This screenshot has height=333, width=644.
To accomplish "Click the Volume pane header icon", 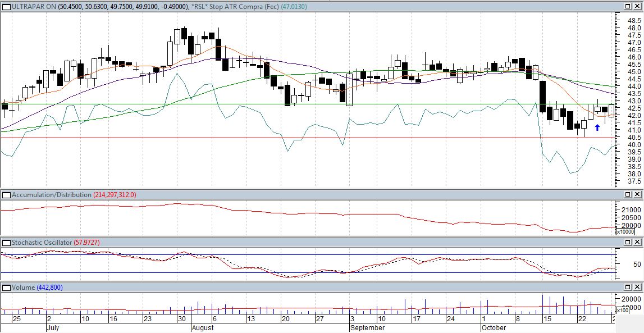I will pos(6,288).
